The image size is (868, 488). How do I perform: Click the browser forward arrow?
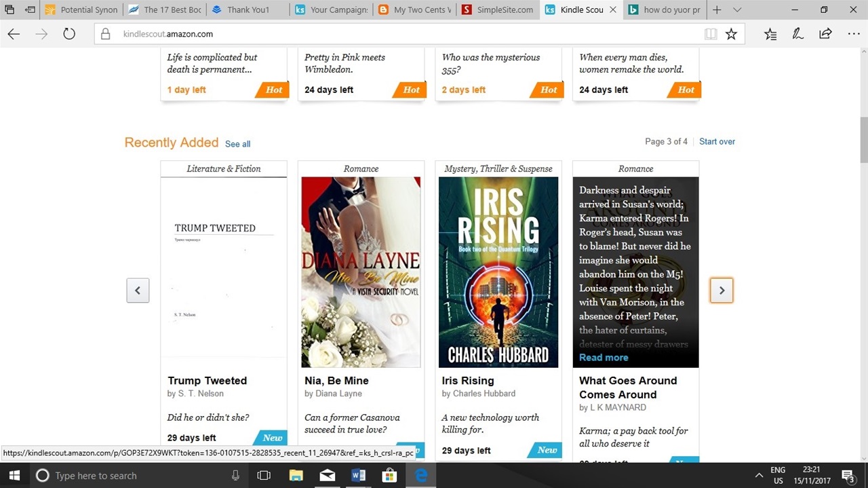pos(41,34)
